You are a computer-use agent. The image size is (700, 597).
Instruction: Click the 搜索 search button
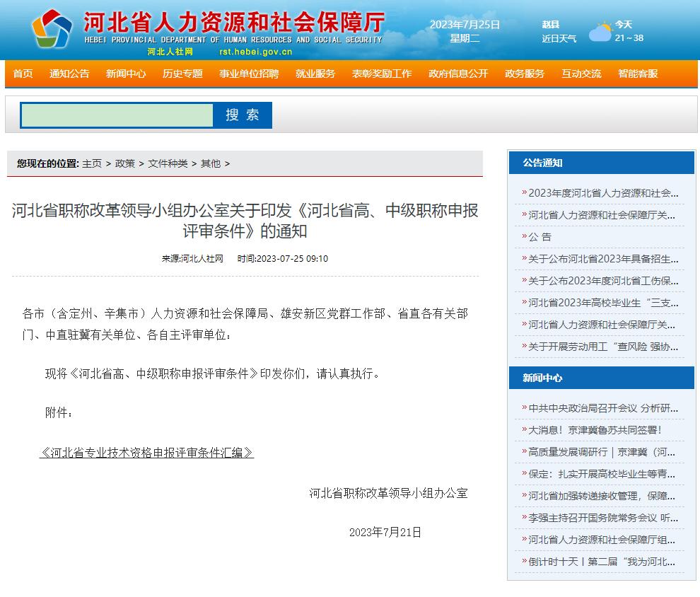coord(243,115)
